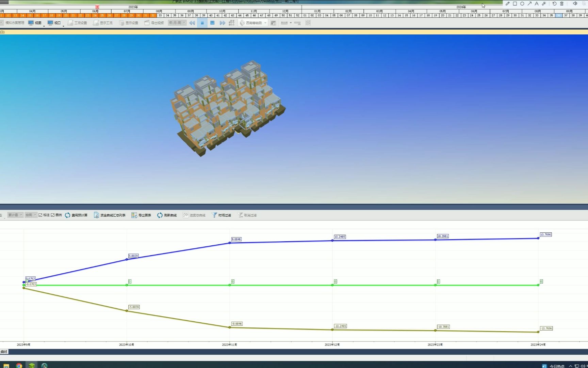Toggle the 标注 annotation checkbox
Viewport: 588px width, 368px height.
click(40, 215)
